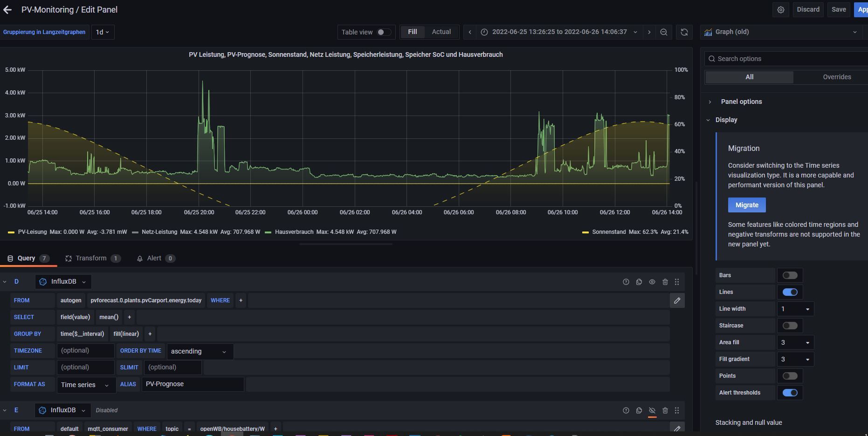The width and height of the screenshot is (868, 436).
Task: Click the ALIAS field with PV-Prognose
Action: 193,384
